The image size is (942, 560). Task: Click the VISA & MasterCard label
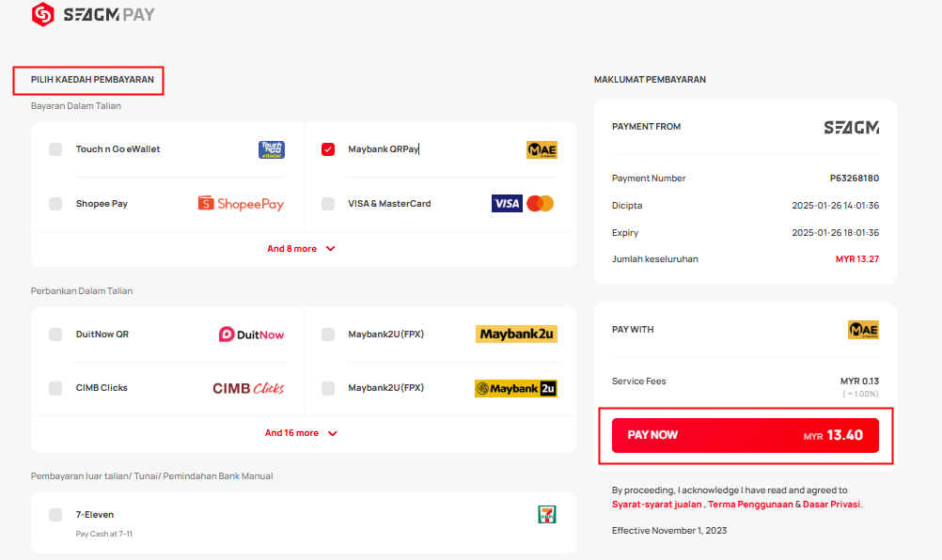tap(389, 204)
